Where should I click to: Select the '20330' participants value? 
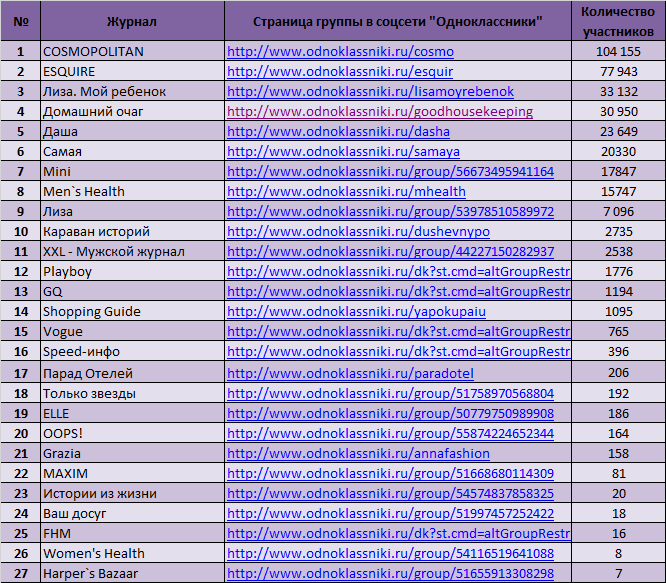click(618, 152)
